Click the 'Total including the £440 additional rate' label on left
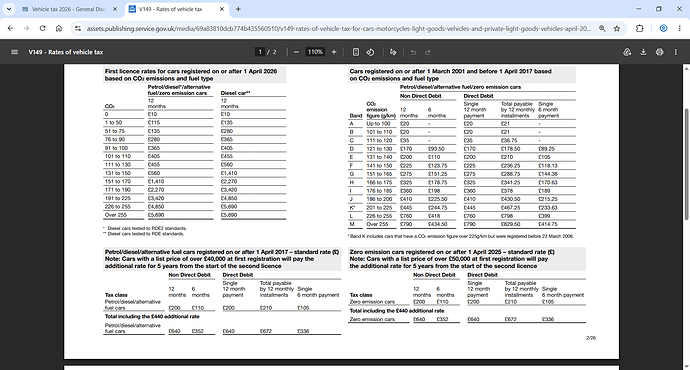This screenshot has height=370, width=690. pos(152,316)
